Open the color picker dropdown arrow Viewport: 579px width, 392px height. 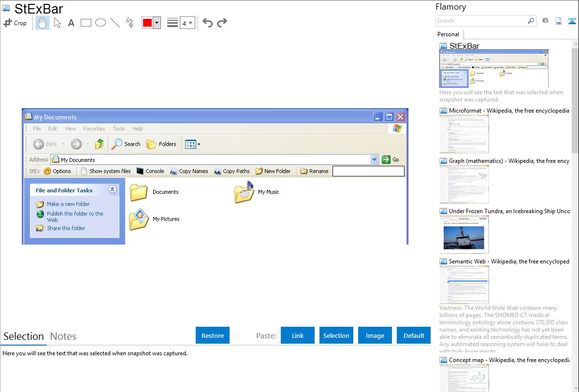coord(157,23)
